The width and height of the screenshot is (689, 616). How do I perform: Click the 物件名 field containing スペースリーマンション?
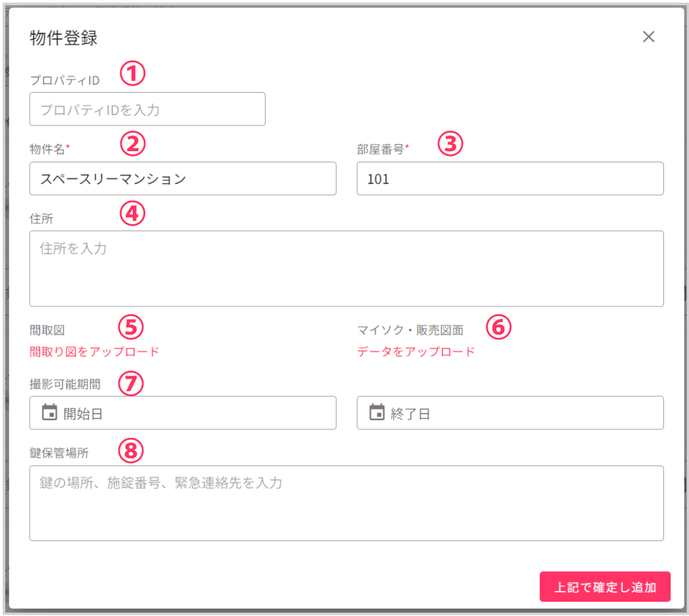coord(183,178)
